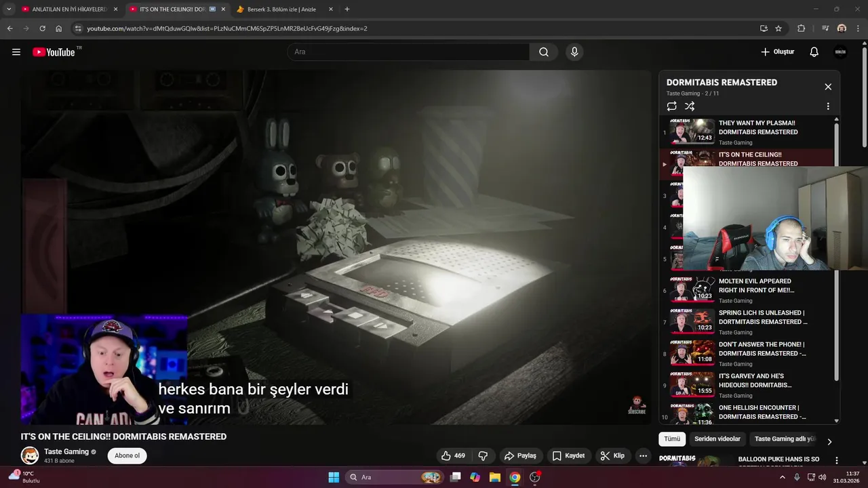The image size is (868, 488).
Task: Open SPRING LICH IS UNLEASHED playlist video
Action: click(x=746, y=322)
